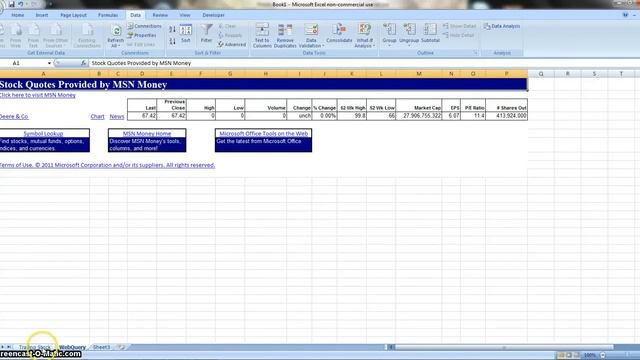
Task: Click the Advanced filter option
Action: [x=232, y=44]
